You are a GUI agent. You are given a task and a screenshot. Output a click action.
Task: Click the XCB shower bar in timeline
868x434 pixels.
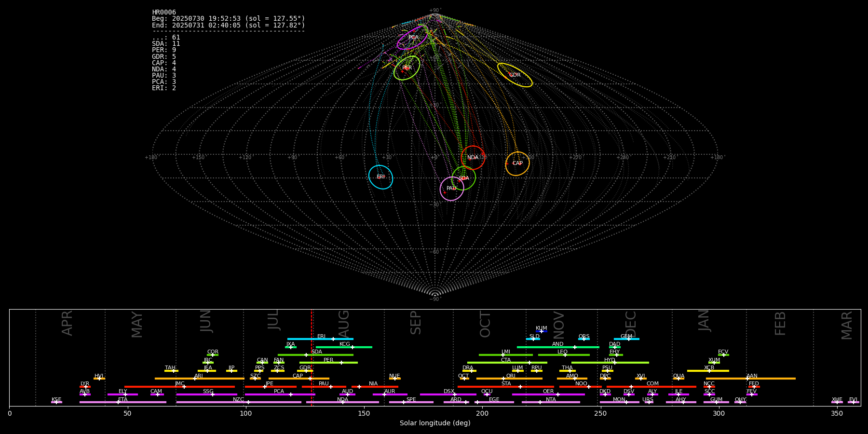(708, 371)
